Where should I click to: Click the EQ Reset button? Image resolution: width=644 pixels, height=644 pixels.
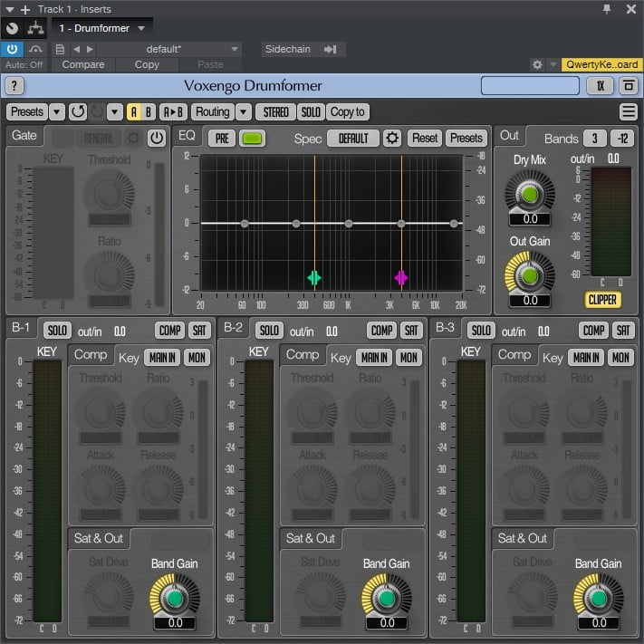click(424, 139)
